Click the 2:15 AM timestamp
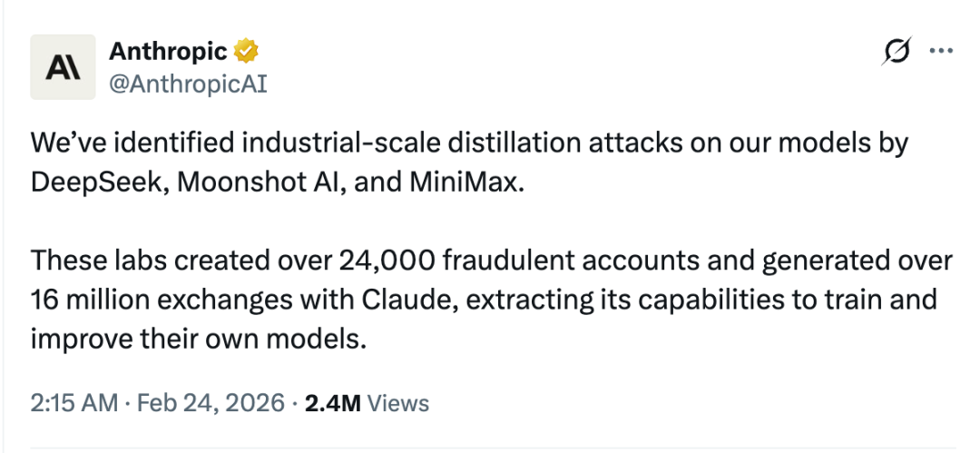This screenshot has width=980, height=453. [73, 402]
